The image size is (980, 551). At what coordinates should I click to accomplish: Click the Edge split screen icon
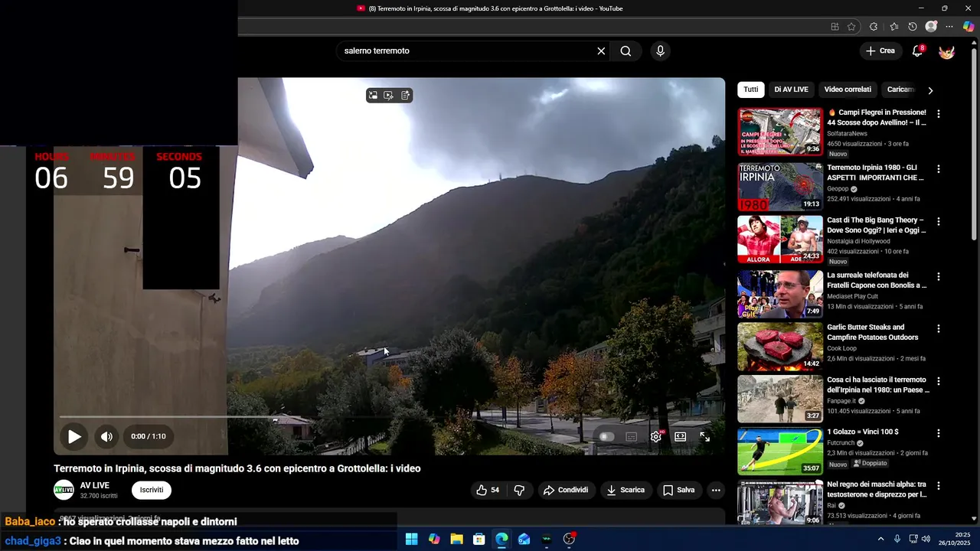[x=835, y=27]
